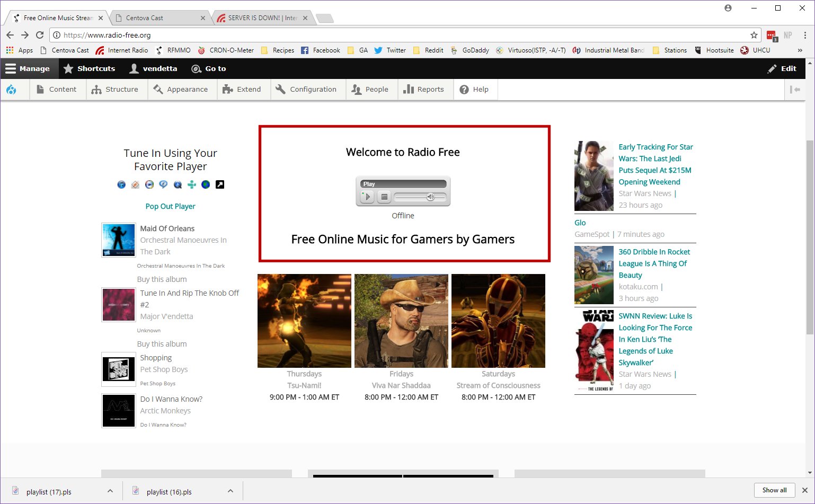Image resolution: width=815 pixels, height=504 pixels.
Task: Click the toolbar orientation toggle icon
Action: tap(795, 90)
